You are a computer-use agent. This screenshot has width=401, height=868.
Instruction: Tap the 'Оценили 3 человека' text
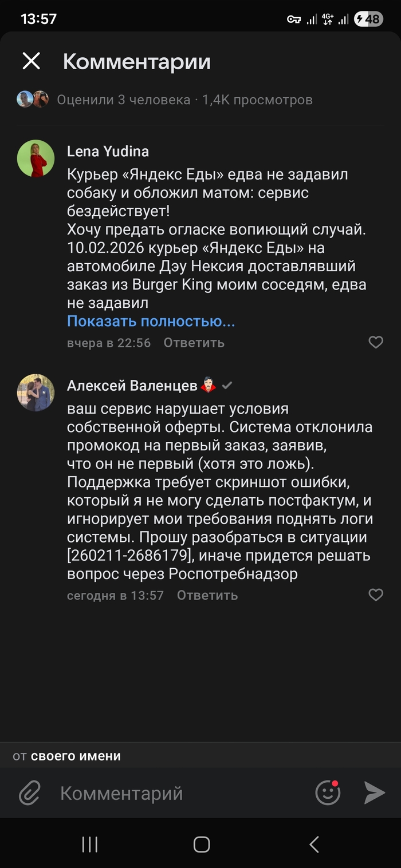(x=123, y=100)
